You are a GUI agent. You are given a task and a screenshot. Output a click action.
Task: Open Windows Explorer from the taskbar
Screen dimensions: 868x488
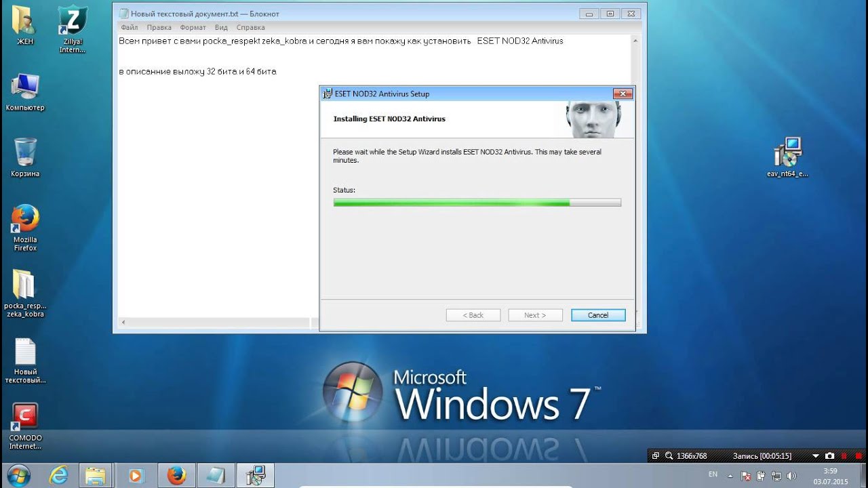click(96, 476)
